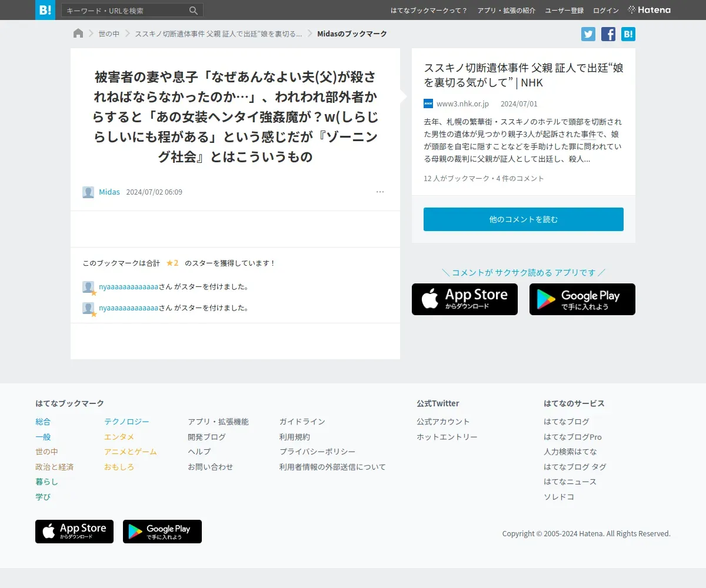Click はてなニュース footer link
This screenshot has height=588, width=706.
tap(570, 482)
